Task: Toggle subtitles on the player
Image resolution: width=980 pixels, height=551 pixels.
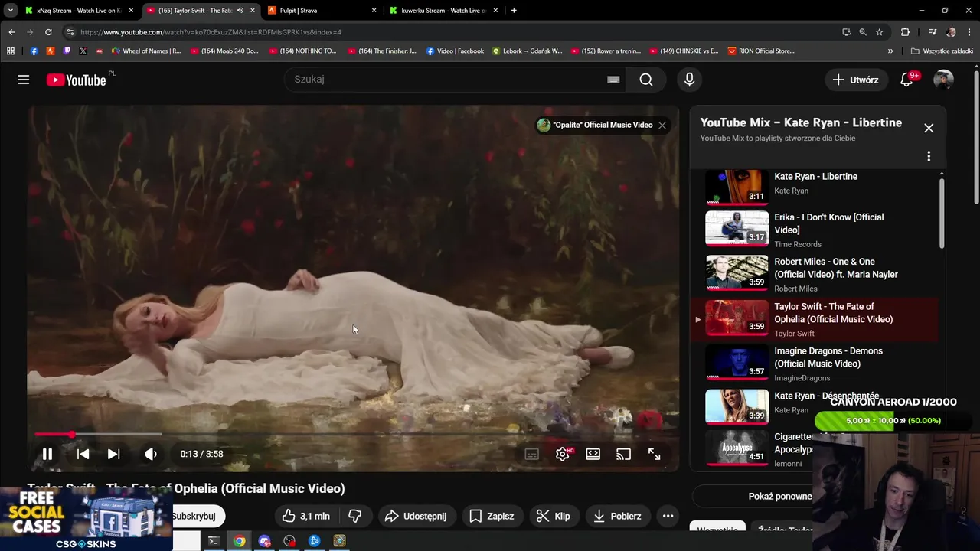Action: 531,454
